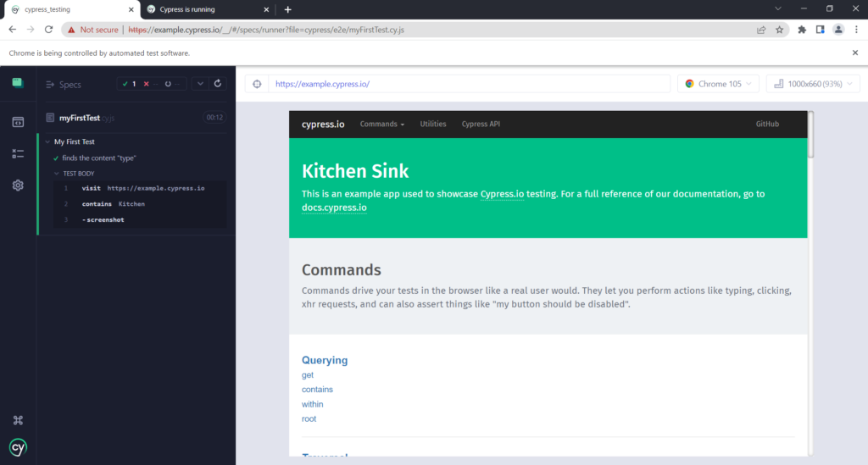
Task: Dismiss the automated test software notice
Action: 855,53
